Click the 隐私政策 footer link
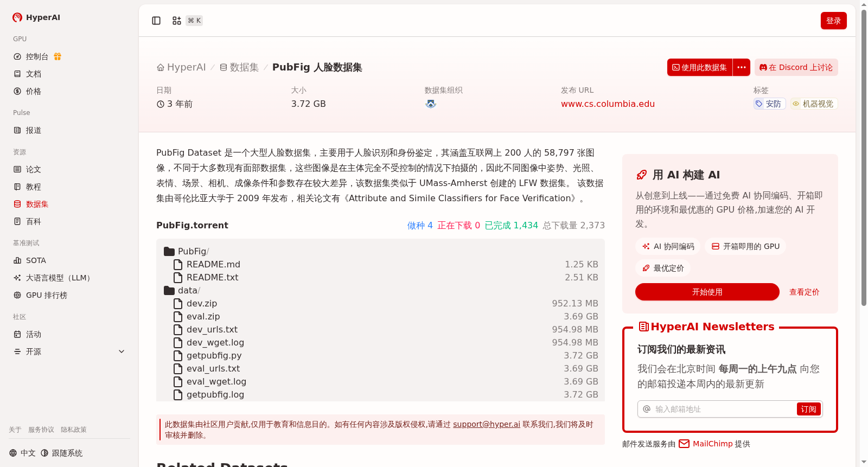868x467 pixels. [74, 430]
